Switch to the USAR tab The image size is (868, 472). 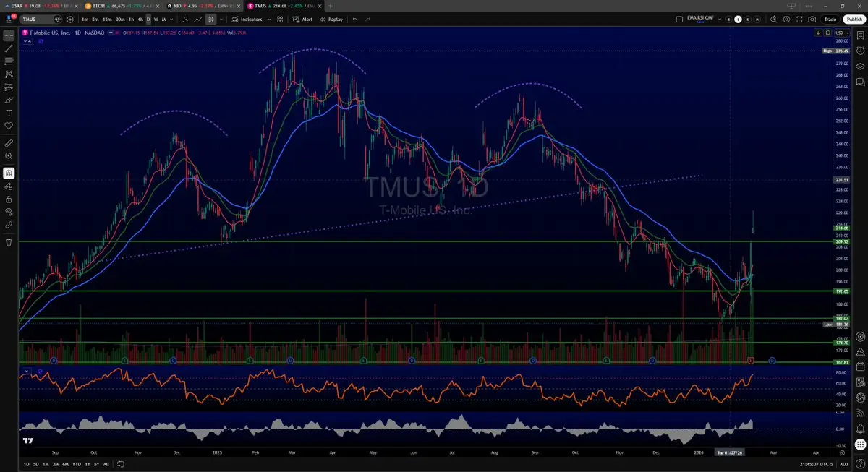[x=41, y=5]
